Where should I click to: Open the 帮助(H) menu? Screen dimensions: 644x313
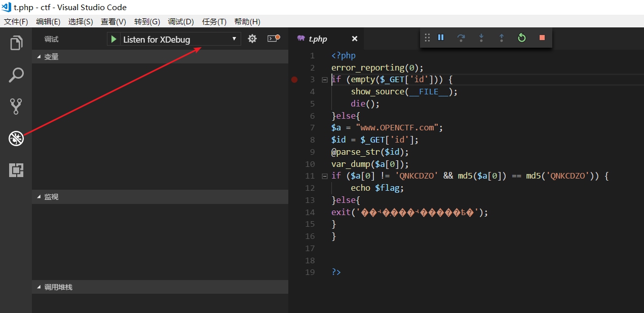(x=247, y=22)
